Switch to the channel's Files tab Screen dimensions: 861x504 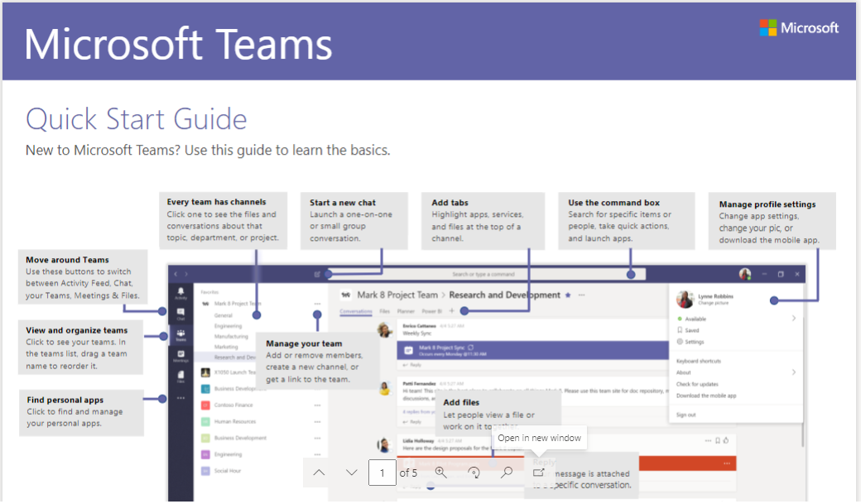coord(384,311)
